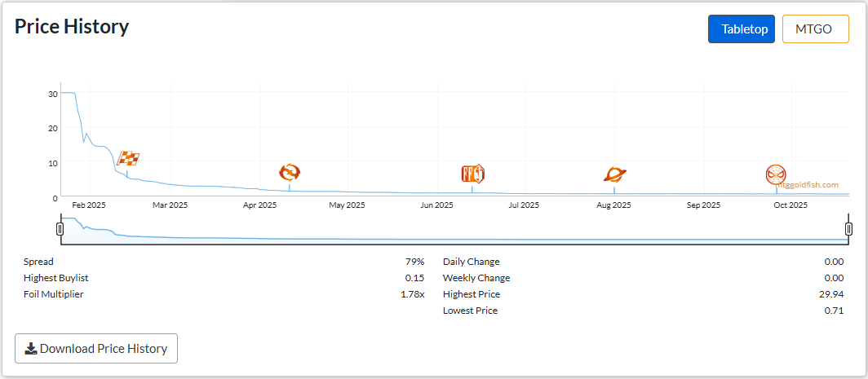Grab the left range navigator handle
This screenshot has height=379, width=868.
(60, 229)
